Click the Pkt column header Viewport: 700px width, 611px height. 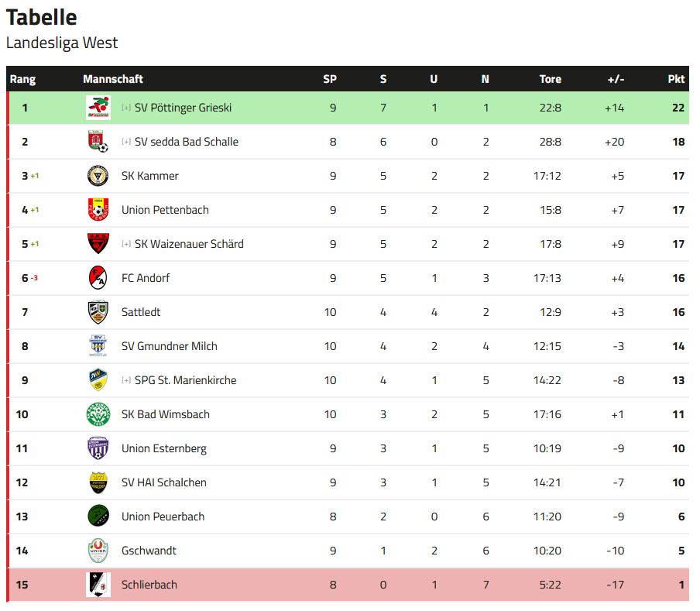tap(676, 79)
